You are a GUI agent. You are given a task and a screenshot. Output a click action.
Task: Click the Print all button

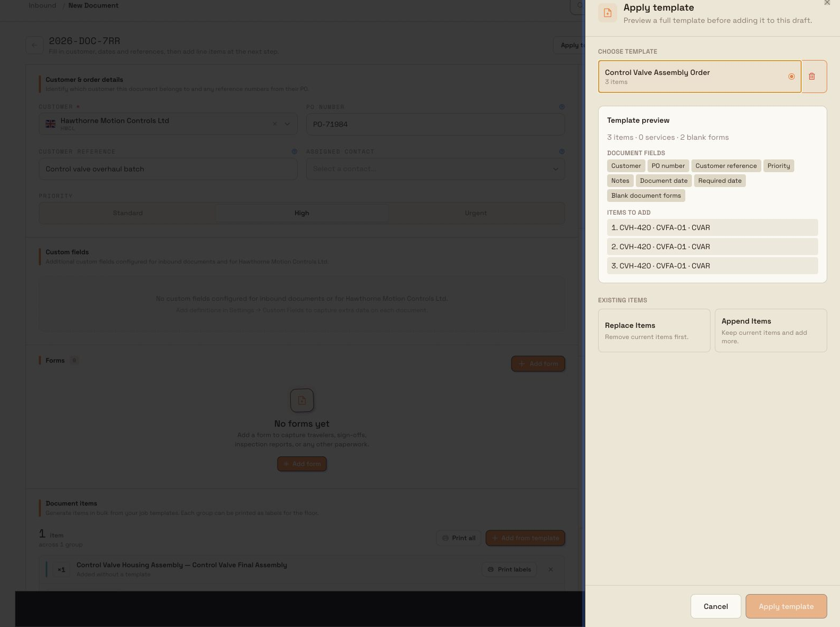pyautogui.click(x=458, y=538)
